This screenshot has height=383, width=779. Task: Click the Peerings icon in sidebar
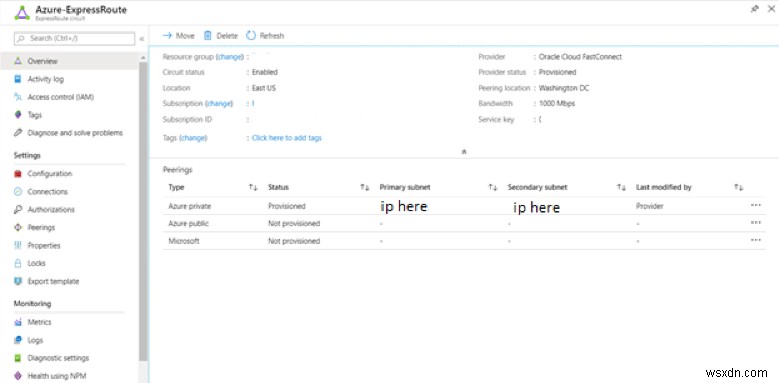(18, 228)
